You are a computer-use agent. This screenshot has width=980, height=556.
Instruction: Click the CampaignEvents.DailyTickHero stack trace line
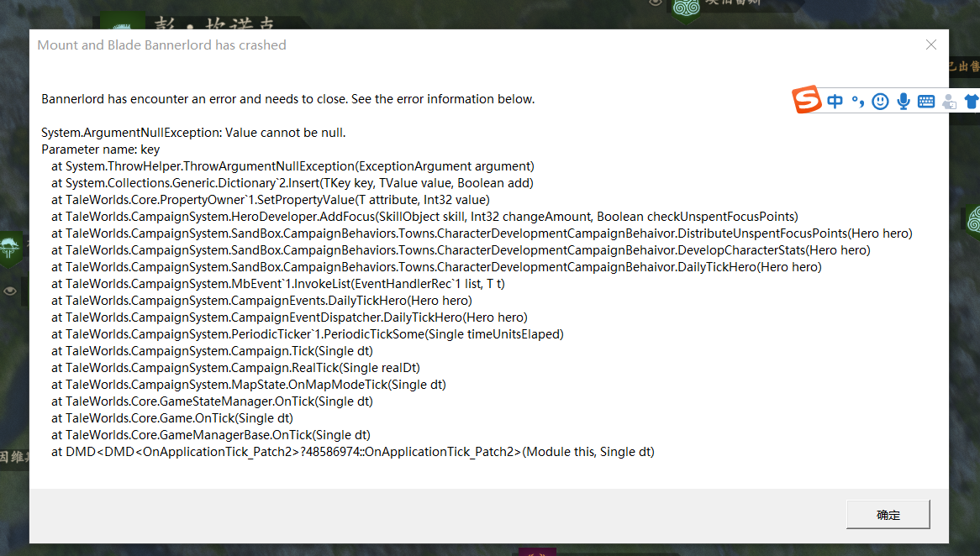pos(262,301)
